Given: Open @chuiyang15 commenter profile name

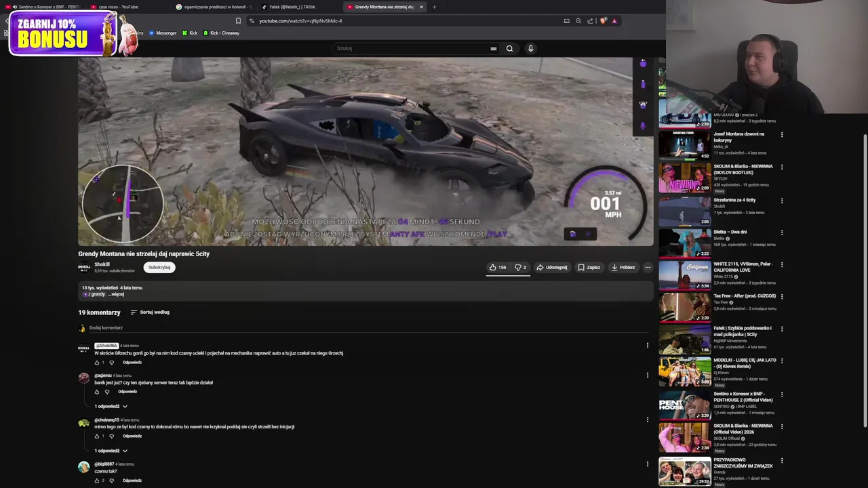Looking at the screenshot, I should [106, 420].
